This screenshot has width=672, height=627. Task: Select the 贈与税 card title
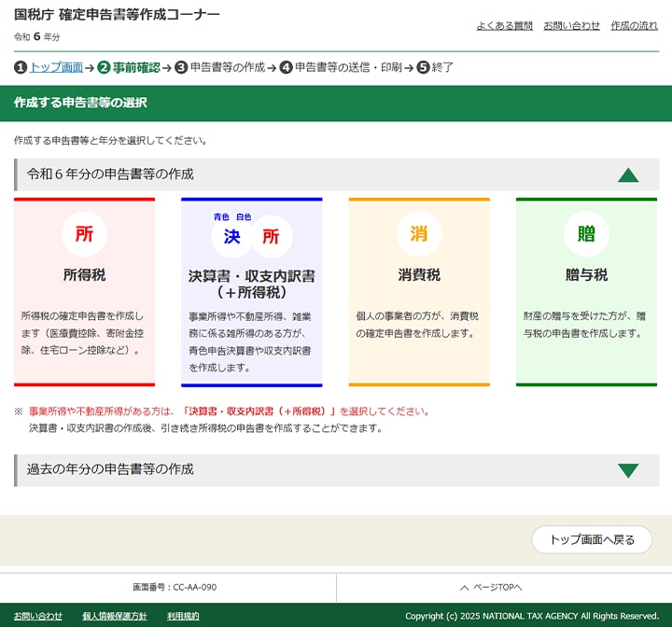(x=586, y=274)
